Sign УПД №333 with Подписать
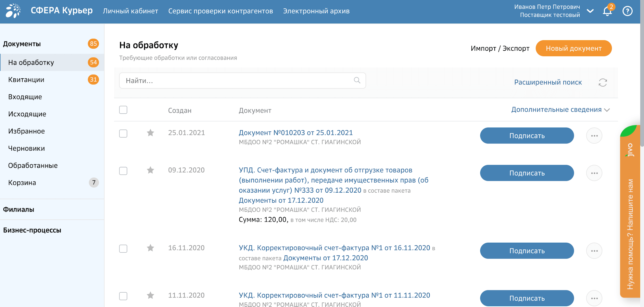The width and height of the screenshot is (644, 307). tap(527, 173)
